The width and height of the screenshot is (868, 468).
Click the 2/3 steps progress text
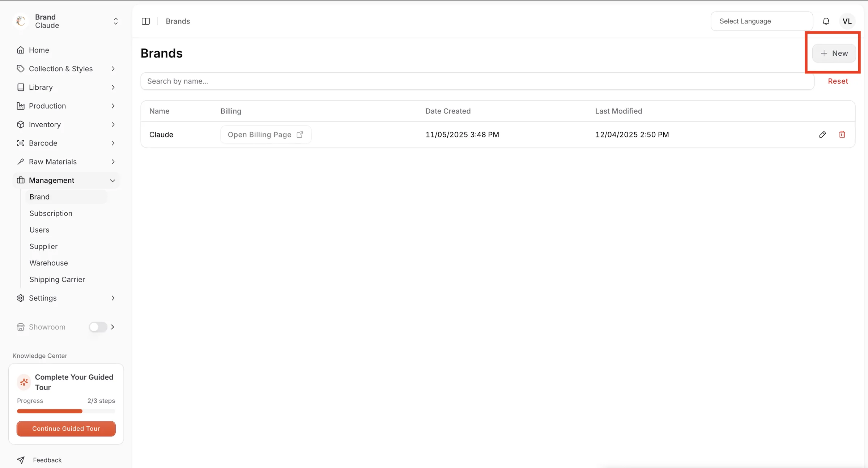click(x=101, y=401)
